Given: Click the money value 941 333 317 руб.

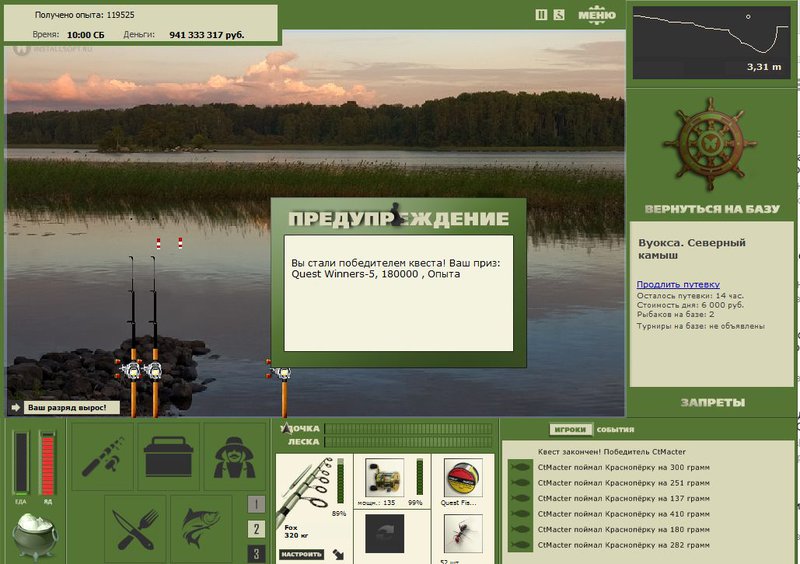Looking at the screenshot, I should (207, 35).
